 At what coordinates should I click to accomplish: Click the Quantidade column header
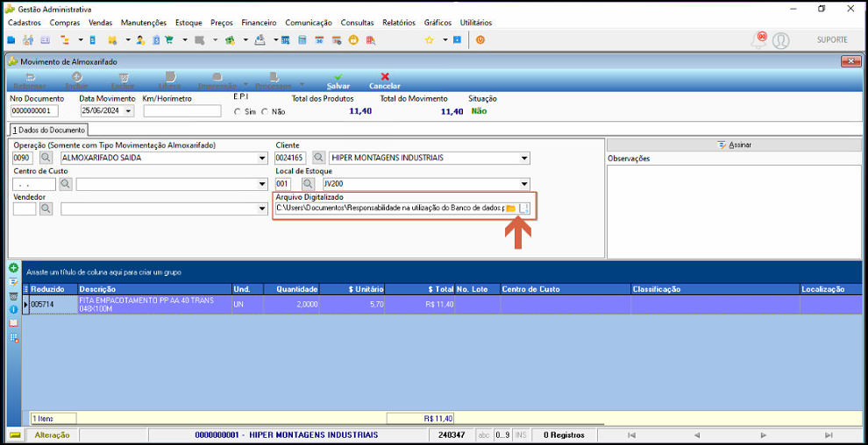click(x=291, y=289)
